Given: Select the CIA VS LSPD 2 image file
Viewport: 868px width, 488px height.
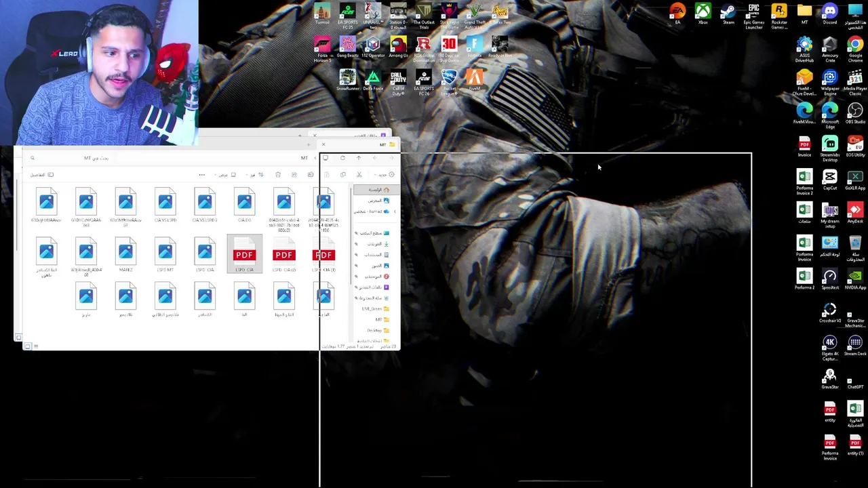Looking at the screenshot, I should pos(205,207).
